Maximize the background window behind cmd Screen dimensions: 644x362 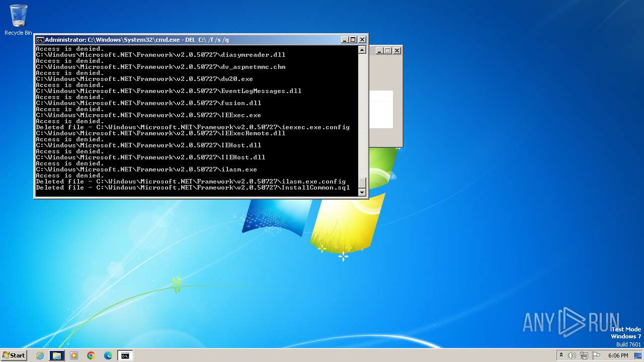click(x=388, y=50)
